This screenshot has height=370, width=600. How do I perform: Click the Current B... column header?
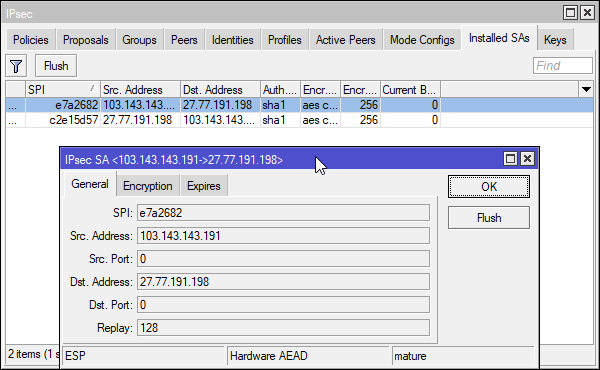click(x=410, y=90)
